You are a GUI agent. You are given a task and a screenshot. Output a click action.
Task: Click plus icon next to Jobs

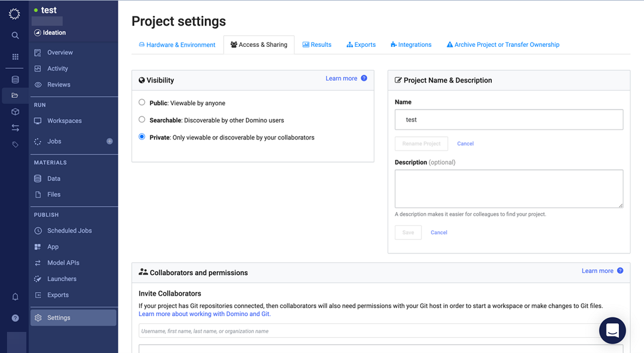point(109,141)
